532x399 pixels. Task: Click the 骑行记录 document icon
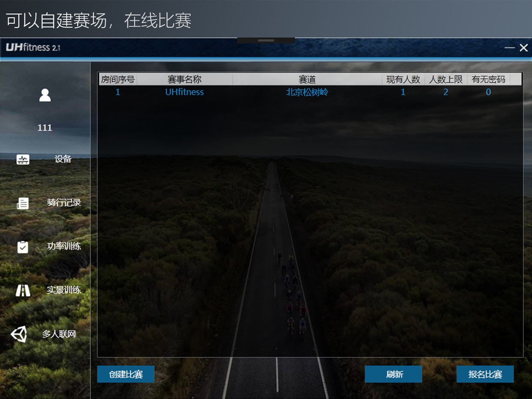point(23,203)
